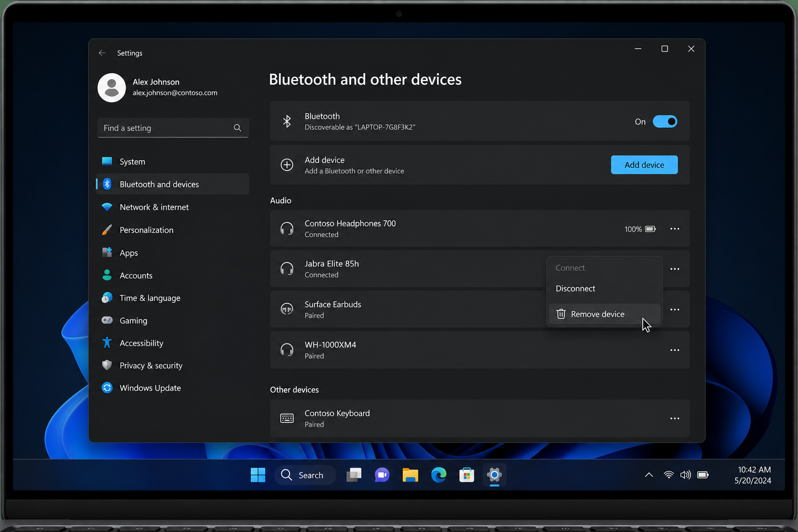Click the Contoso Keyboard device icon
This screenshot has height=532, width=798.
(287, 418)
